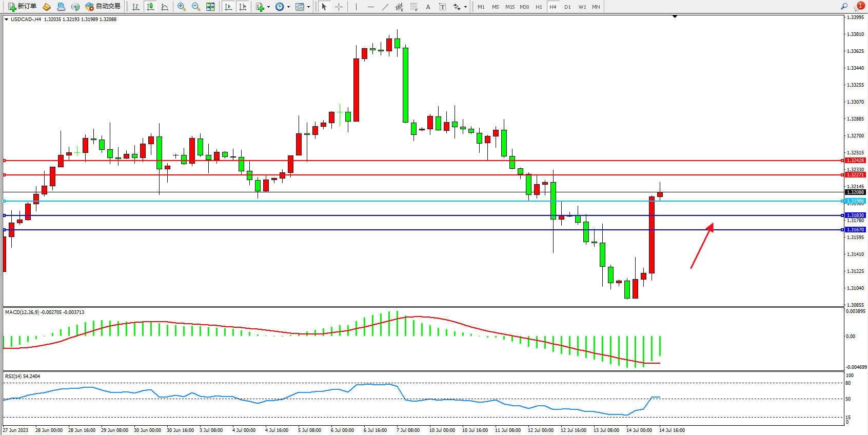Switch chart to bar chart style
This screenshot has width=868, height=435.
click(x=136, y=7)
